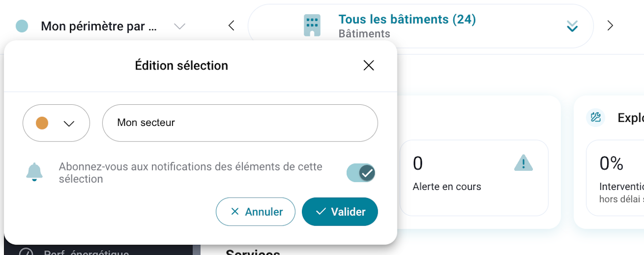Viewport: 644px width, 255px height.
Task: Go to next building with right arrow
Action: (610, 26)
